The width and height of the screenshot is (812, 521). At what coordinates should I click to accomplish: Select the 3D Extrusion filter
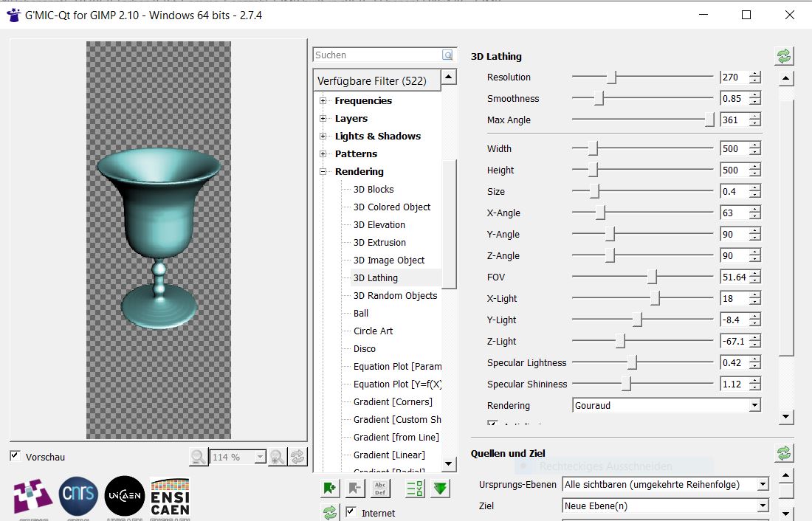(379, 243)
